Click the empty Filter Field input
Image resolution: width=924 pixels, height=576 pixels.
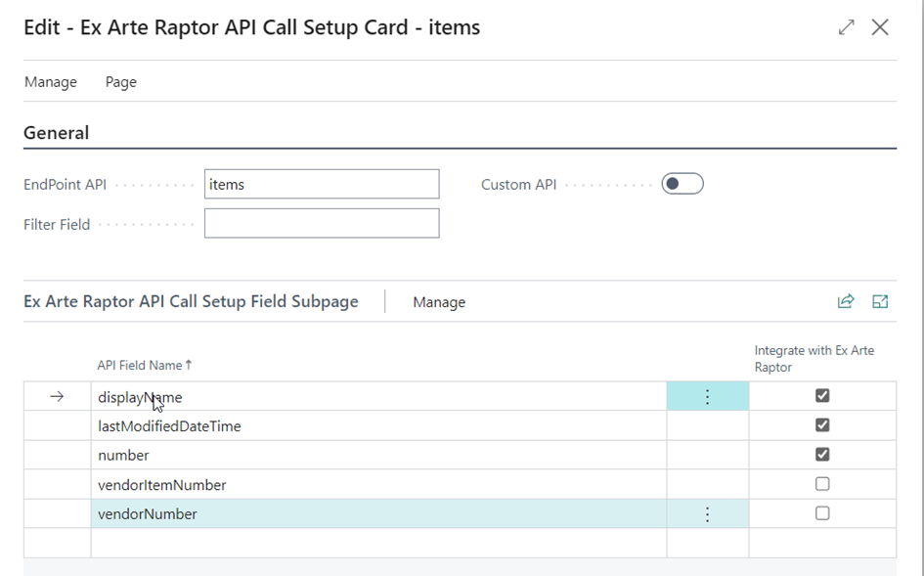[322, 224]
